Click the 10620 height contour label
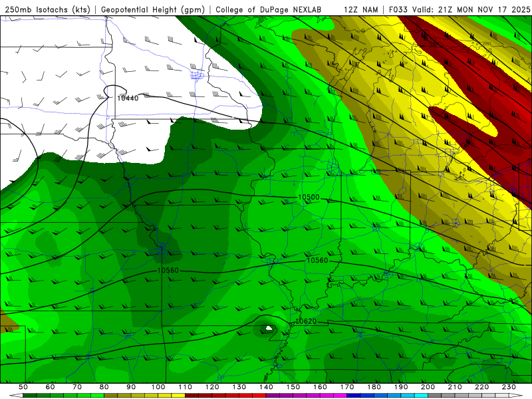 (306, 321)
